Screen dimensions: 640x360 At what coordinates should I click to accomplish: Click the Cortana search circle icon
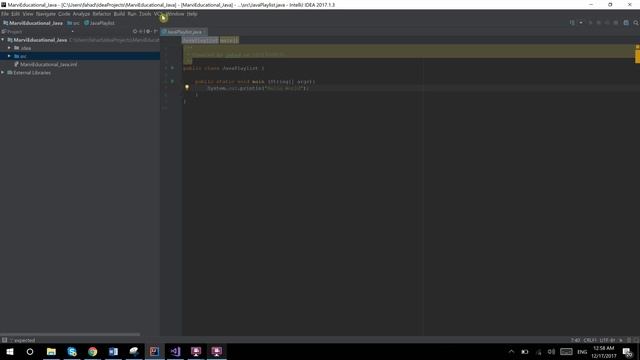pos(30,351)
